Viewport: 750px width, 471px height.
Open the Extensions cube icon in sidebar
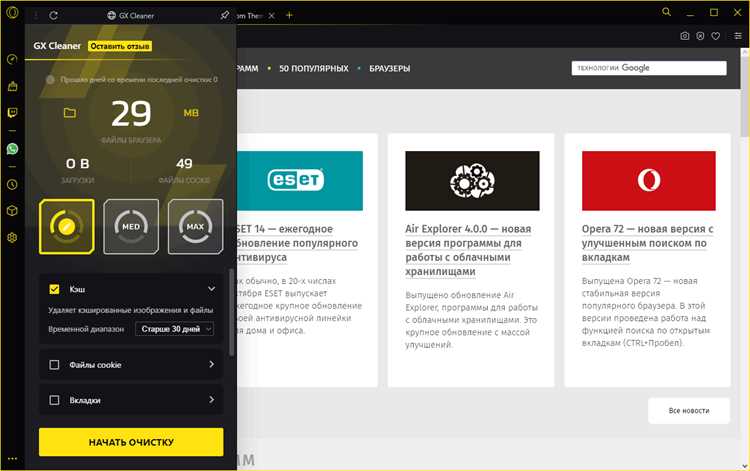pyautogui.click(x=12, y=211)
